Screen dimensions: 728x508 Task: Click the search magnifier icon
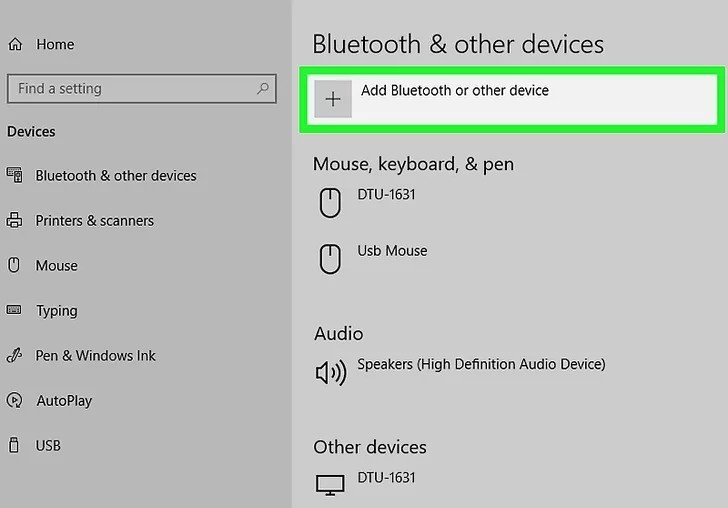(263, 88)
